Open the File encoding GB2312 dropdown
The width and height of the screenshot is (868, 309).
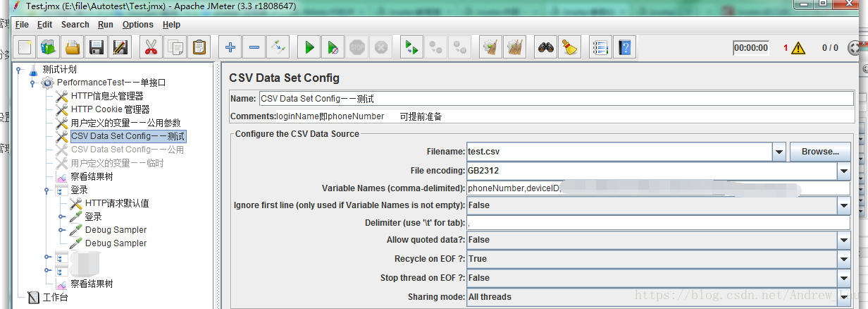tap(843, 171)
